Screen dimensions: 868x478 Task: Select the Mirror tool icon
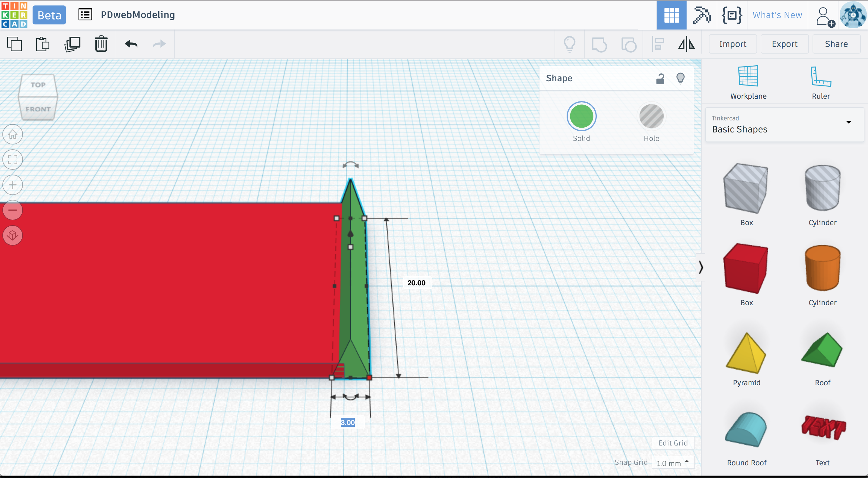point(686,44)
